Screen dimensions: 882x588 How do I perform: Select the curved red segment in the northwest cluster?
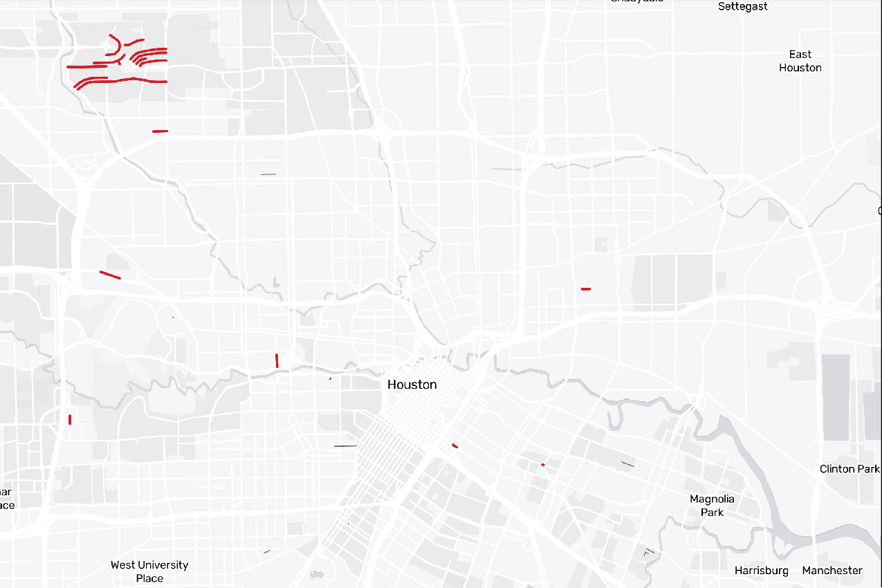click(x=118, y=46)
